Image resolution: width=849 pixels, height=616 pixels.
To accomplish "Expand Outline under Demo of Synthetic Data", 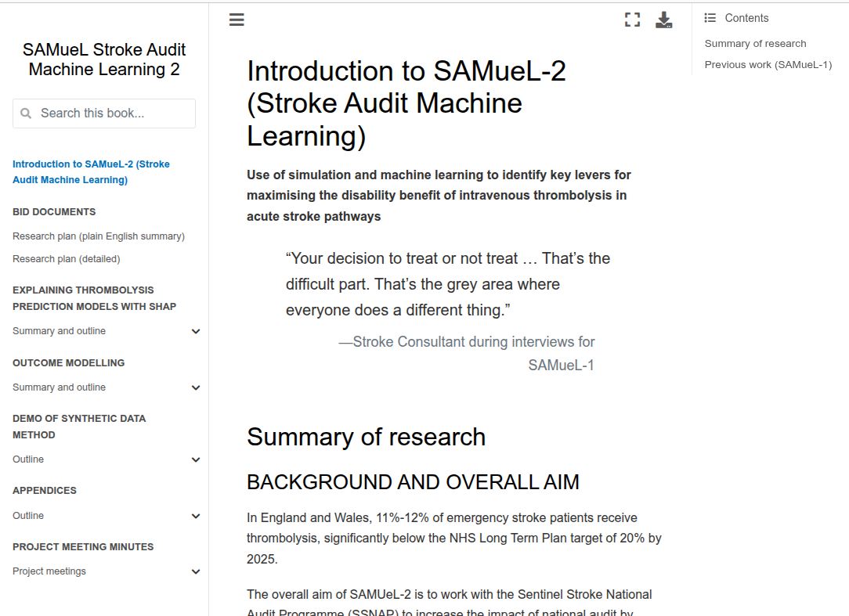I will 196,459.
